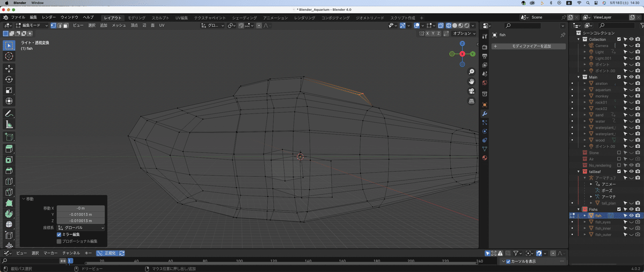Select the Poly Build tool
Image resolution: width=644 pixels, height=272 pixels.
pos(9,203)
